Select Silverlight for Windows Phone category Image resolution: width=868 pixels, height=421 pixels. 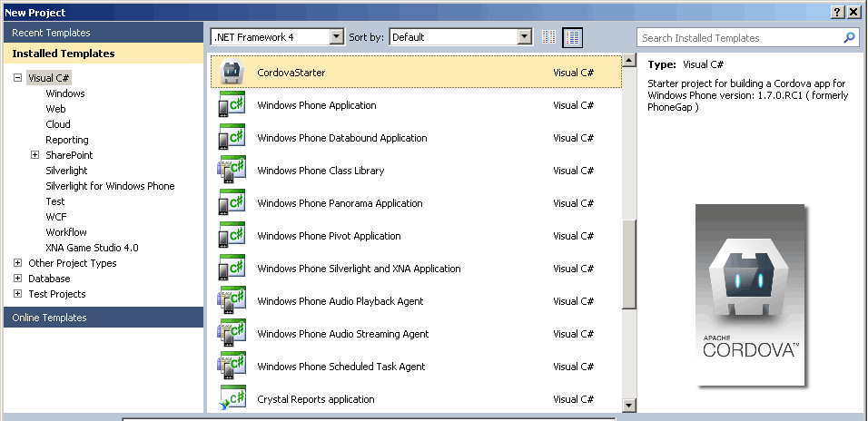(x=110, y=186)
